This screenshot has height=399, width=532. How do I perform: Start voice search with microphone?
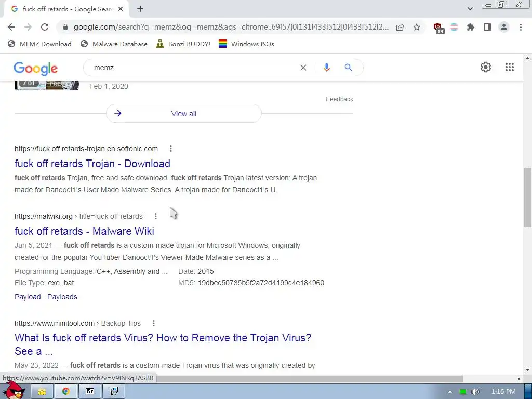point(327,68)
